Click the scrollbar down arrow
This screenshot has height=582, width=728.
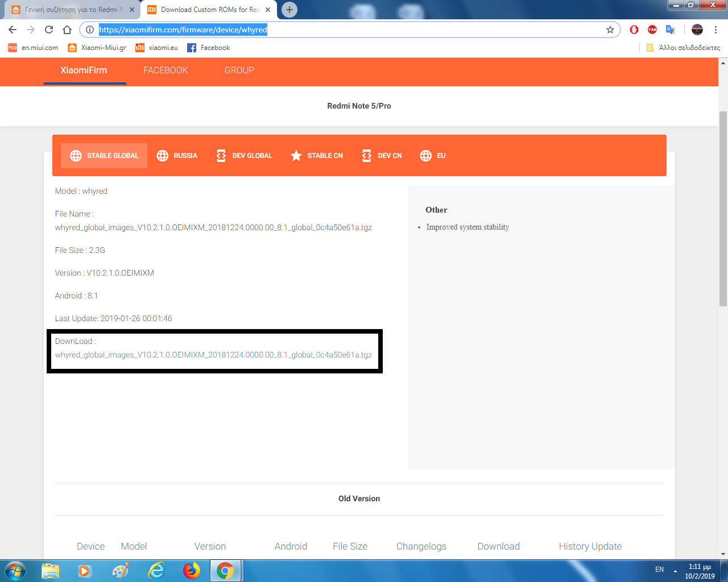[723, 554]
